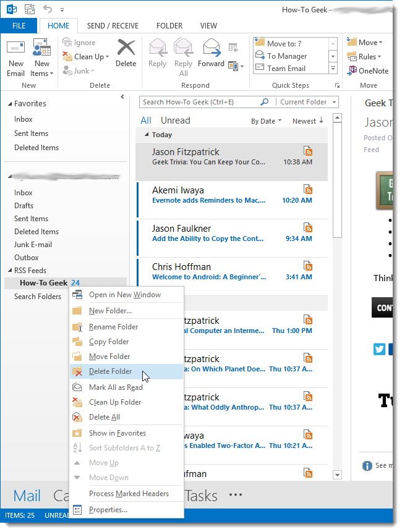Click the Reply icon
The width and height of the screenshot is (402, 532).
coord(158,48)
